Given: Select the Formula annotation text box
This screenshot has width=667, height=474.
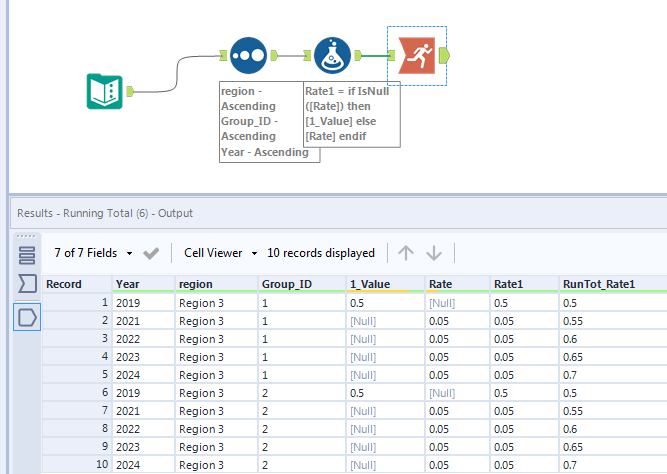Looking at the screenshot, I should pyautogui.click(x=351, y=113).
